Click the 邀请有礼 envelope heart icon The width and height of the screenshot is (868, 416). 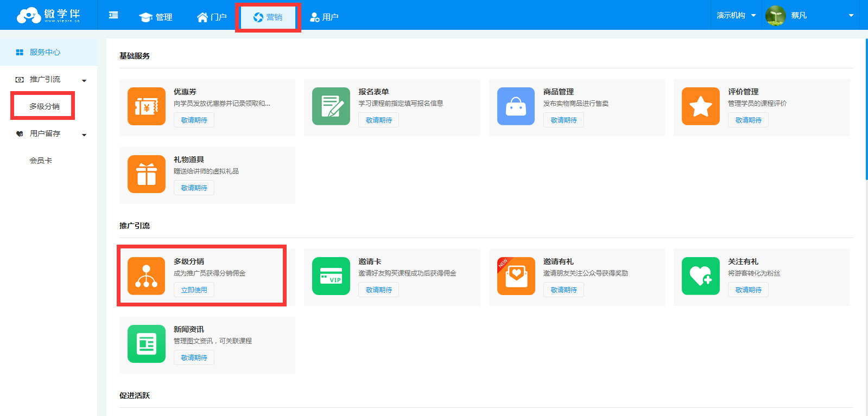516,276
